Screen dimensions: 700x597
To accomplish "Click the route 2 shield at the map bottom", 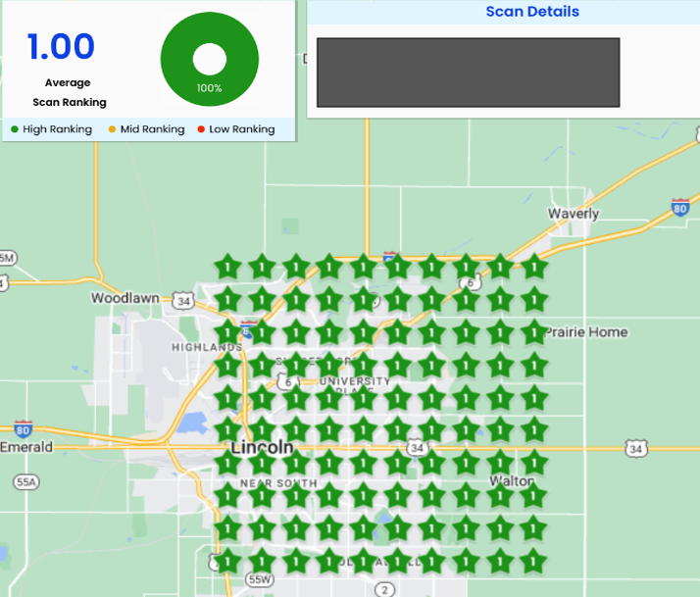I will coord(385,589).
